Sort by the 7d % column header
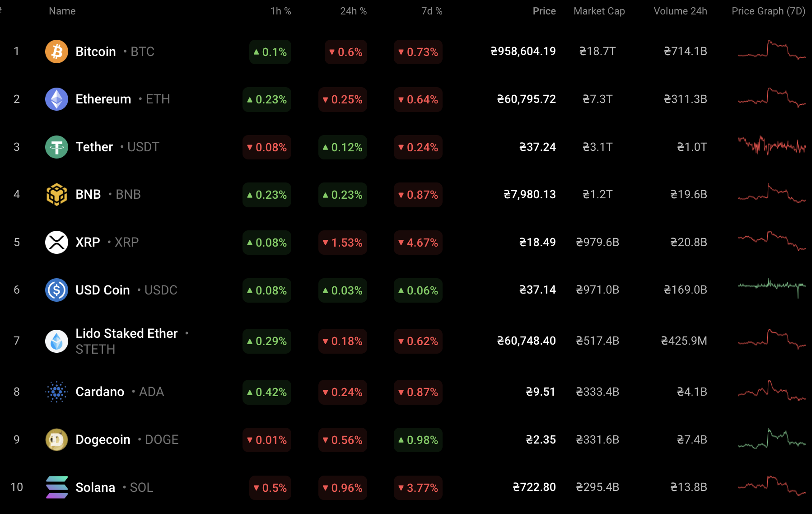This screenshot has width=812, height=514. pos(432,11)
